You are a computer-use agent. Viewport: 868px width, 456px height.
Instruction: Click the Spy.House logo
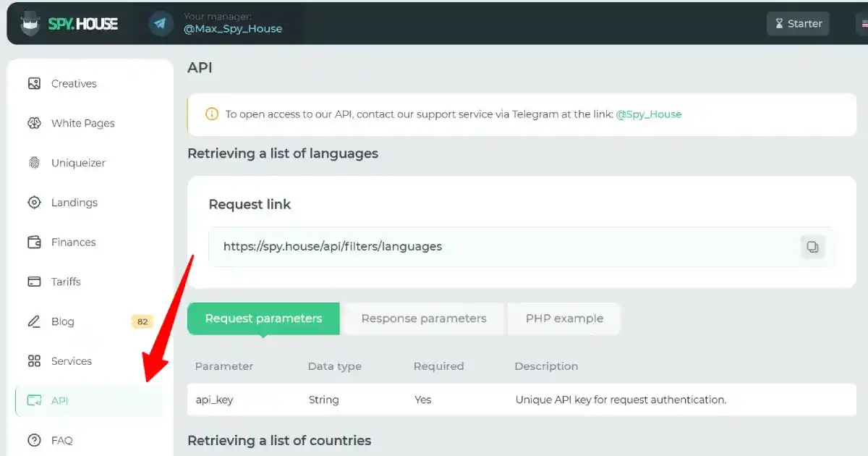(x=69, y=23)
